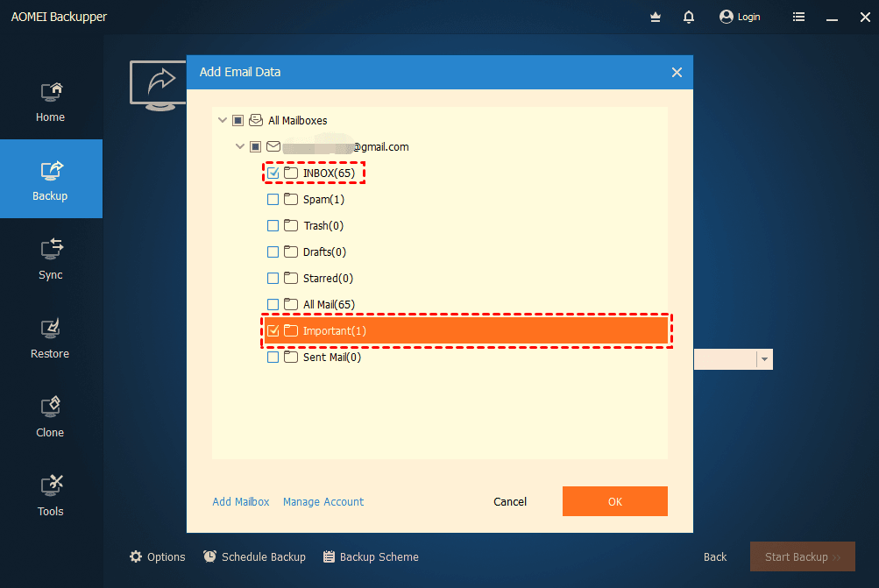Click the envelope icon of gmail account
This screenshot has height=588, width=879.
273,146
